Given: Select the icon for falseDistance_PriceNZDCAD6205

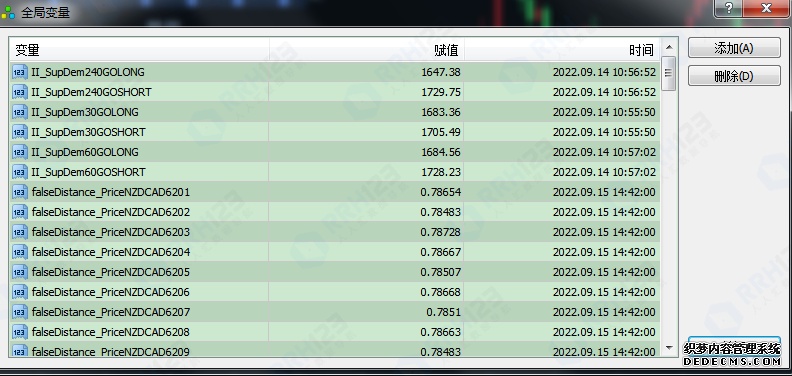Looking at the screenshot, I should pyautogui.click(x=20, y=272).
